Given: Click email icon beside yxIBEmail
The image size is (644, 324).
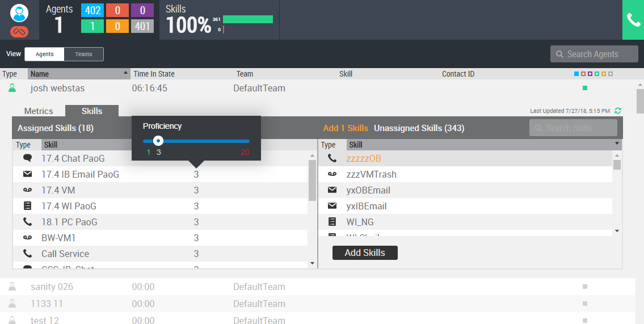Looking at the screenshot, I should (x=332, y=206).
